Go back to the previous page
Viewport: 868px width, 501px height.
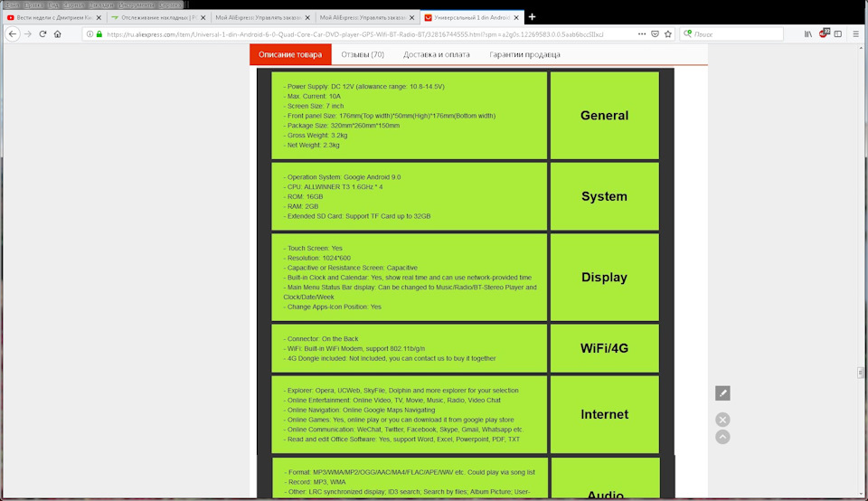point(12,33)
